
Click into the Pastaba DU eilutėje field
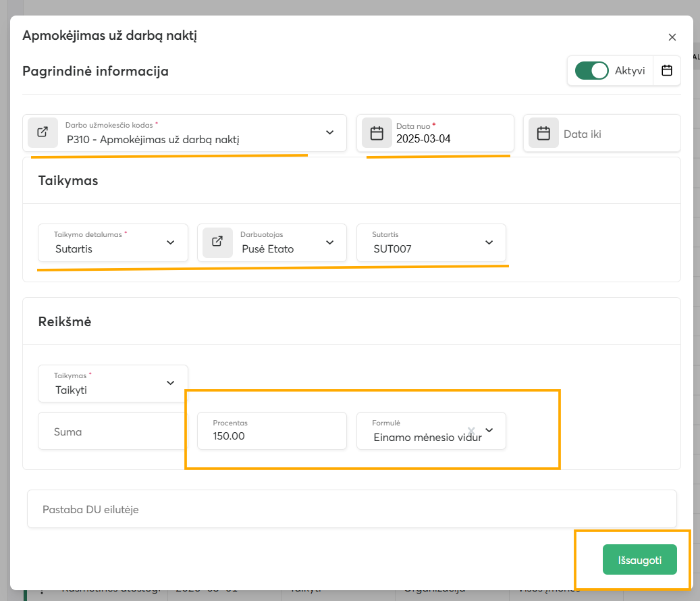352,509
